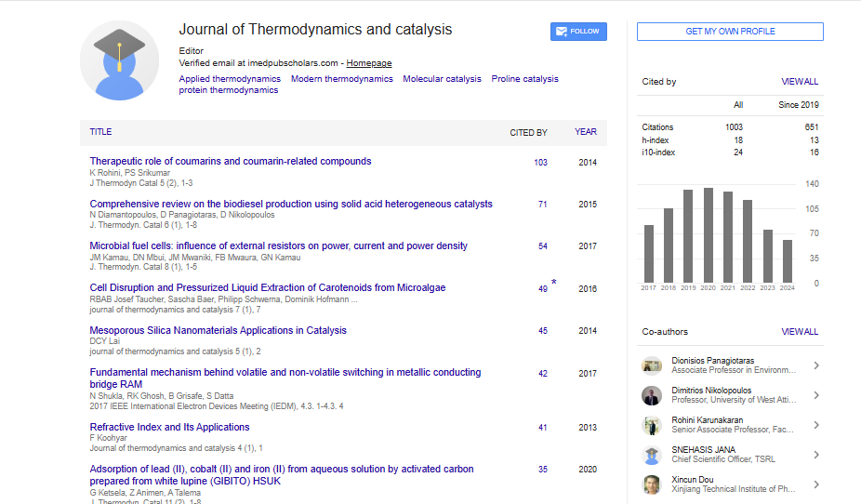Open the Molecular catalysis topic tag
The image size is (861, 504).
[442, 79]
